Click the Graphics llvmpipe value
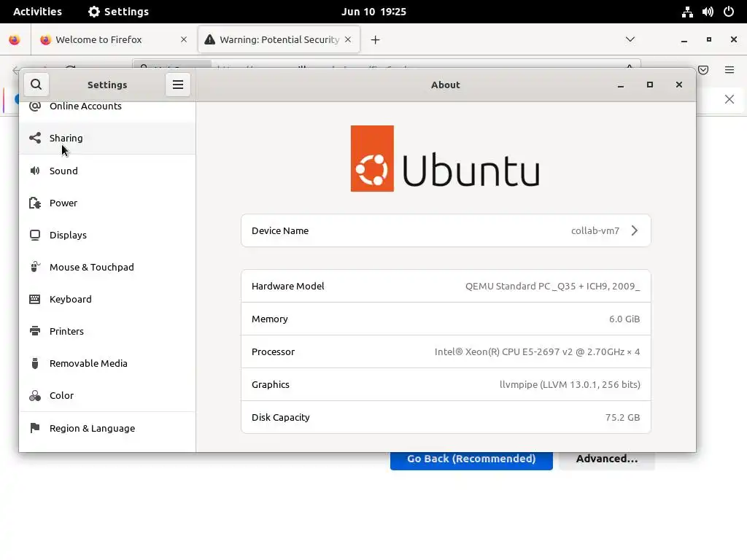 tap(570, 385)
